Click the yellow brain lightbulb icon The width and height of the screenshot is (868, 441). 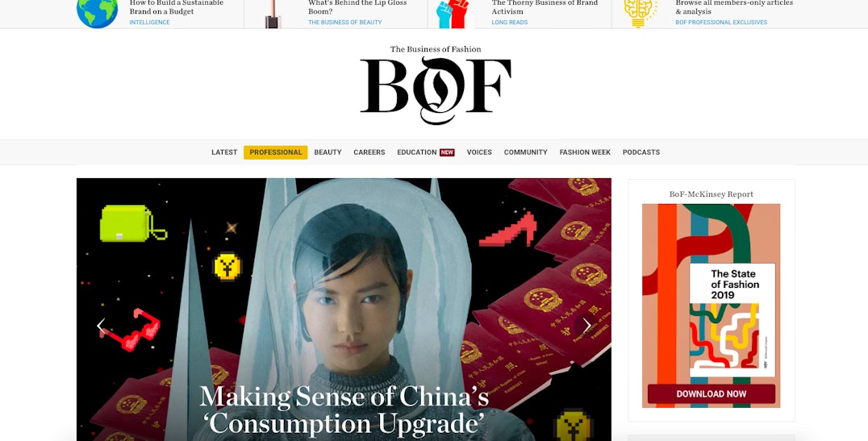pos(641,13)
